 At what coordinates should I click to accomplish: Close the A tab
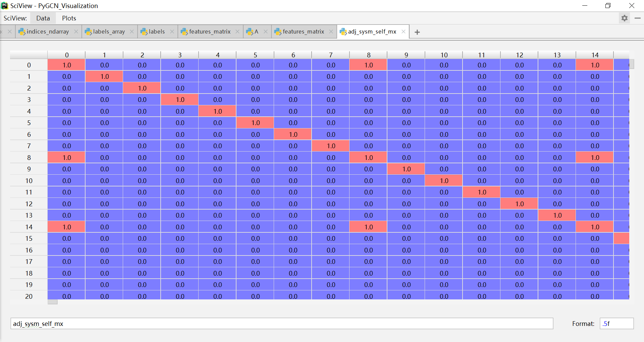(266, 32)
